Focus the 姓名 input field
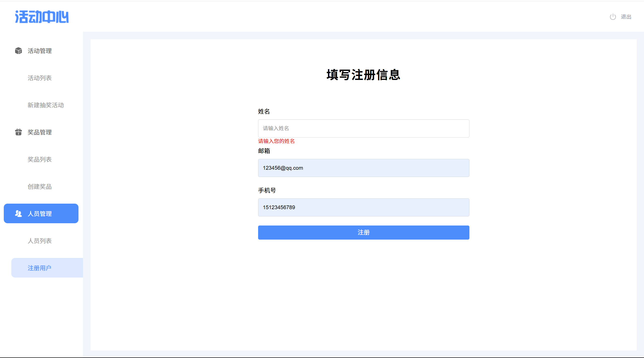 tap(364, 128)
